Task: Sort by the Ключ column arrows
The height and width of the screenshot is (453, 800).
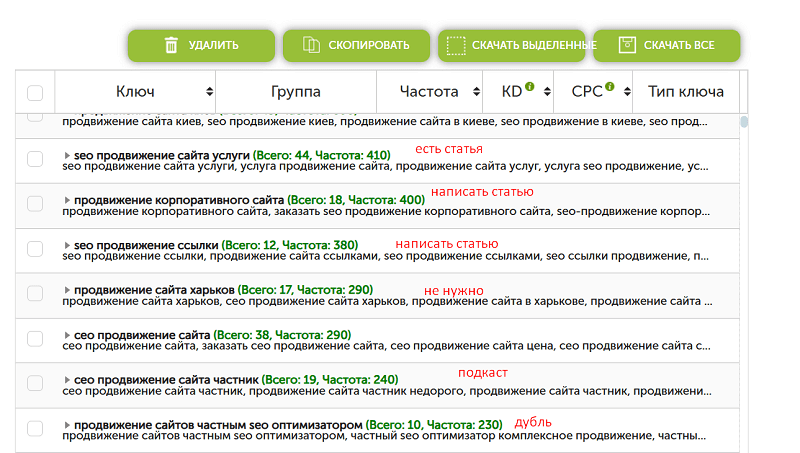Action: coord(209,92)
